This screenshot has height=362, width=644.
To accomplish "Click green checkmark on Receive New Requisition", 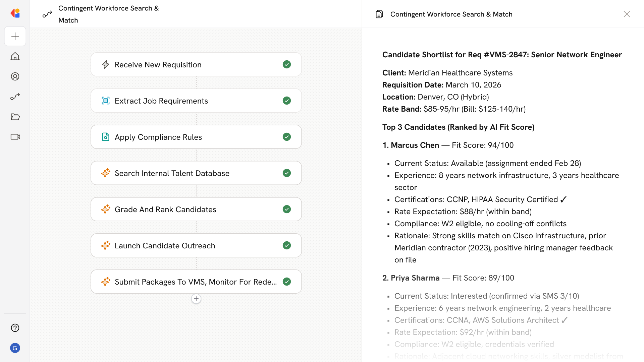I will tap(286, 64).
